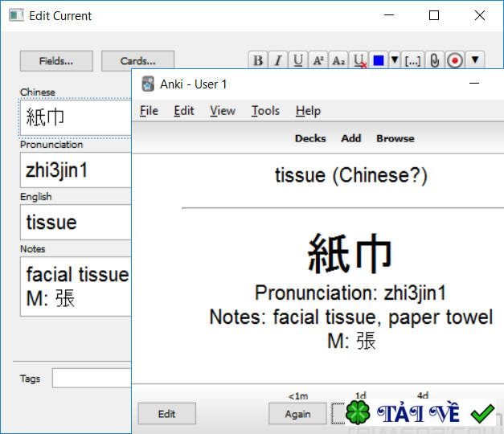The width and height of the screenshot is (504, 434).
Task: Remove formatting with the red-cross underline icon
Action: (x=359, y=60)
